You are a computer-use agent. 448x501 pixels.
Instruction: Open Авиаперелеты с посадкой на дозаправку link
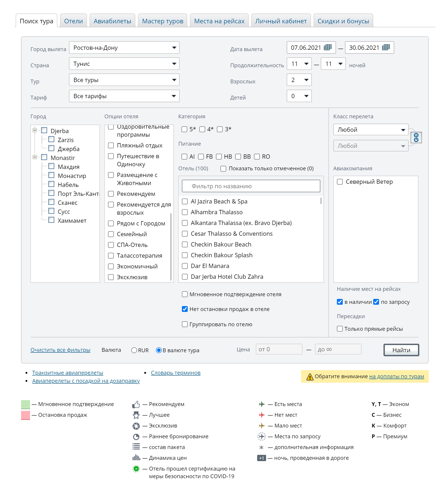point(86,381)
